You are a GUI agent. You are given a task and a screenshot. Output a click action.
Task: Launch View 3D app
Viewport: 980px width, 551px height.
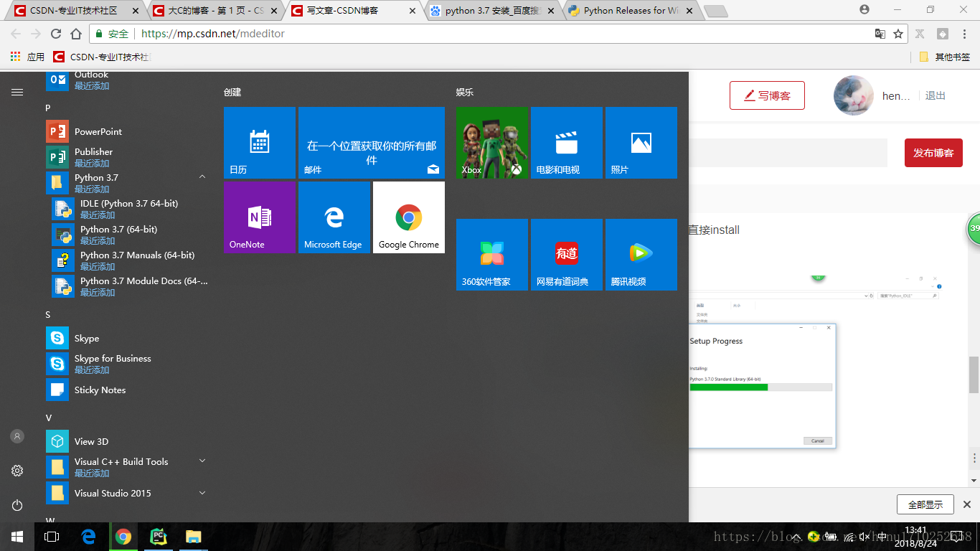coord(127,441)
